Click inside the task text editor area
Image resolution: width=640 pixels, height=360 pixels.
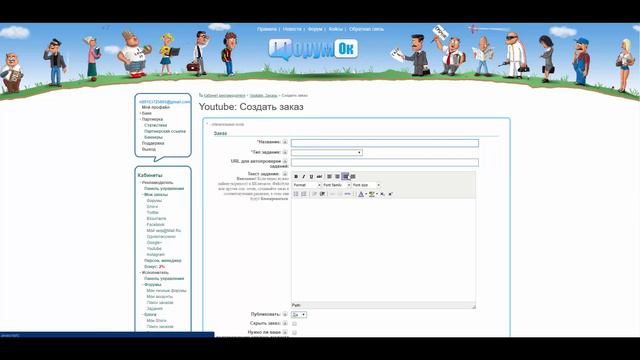(x=383, y=250)
